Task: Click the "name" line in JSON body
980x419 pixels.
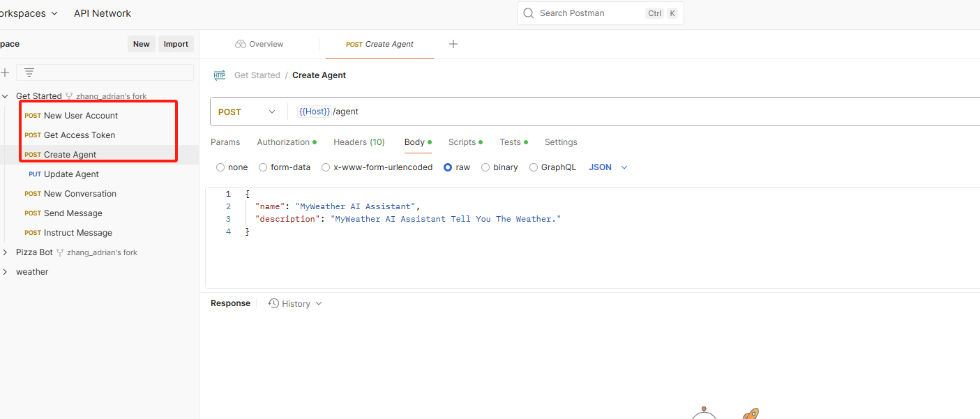Action: pyautogui.click(x=338, y=206)
